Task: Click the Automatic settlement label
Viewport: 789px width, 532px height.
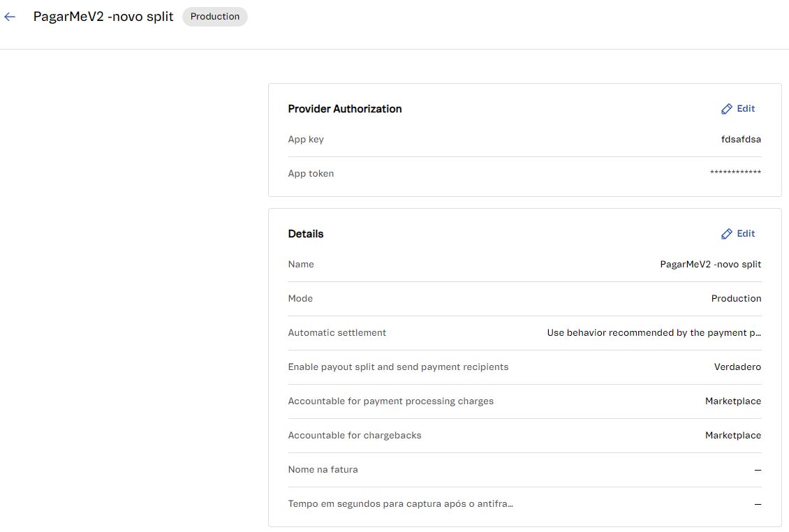Action: 337,333
